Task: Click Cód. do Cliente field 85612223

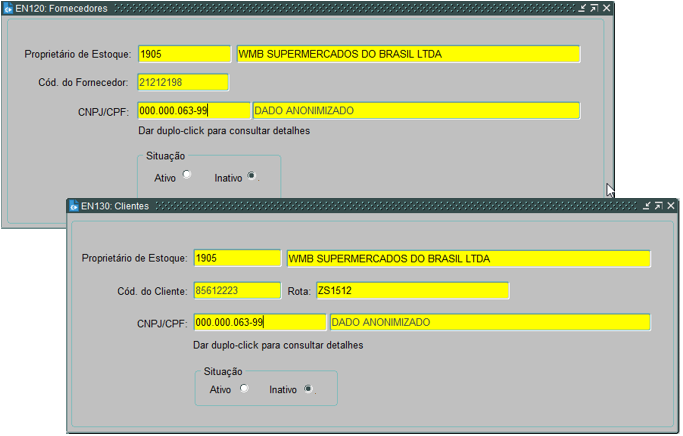Action: click(x=237, y=291)
